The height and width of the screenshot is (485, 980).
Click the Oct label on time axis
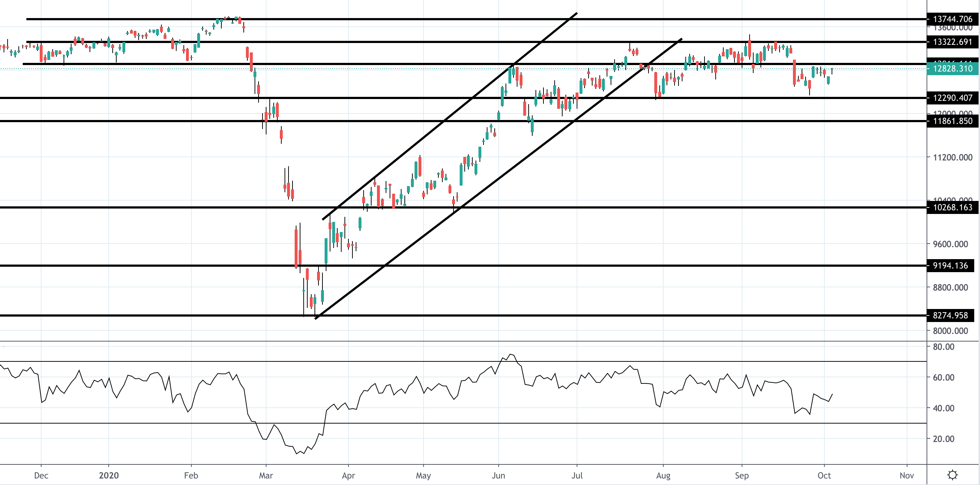824,476
